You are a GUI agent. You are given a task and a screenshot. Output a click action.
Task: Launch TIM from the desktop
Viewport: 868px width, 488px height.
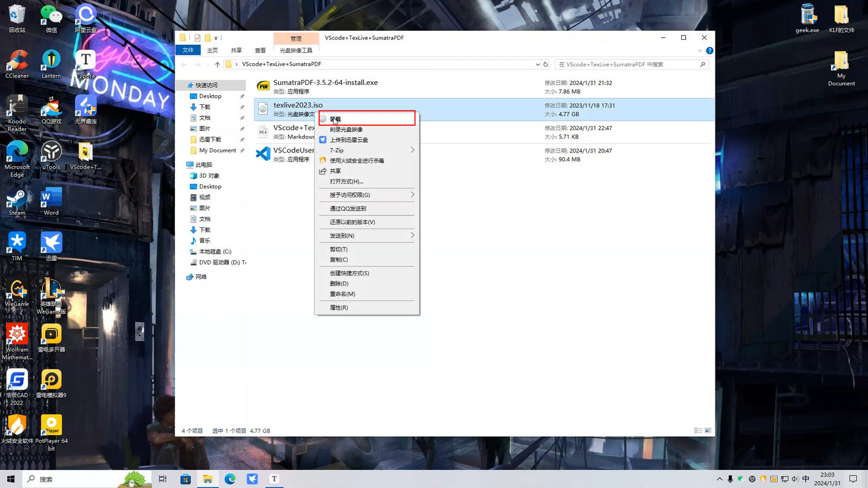tap(17, 247)
